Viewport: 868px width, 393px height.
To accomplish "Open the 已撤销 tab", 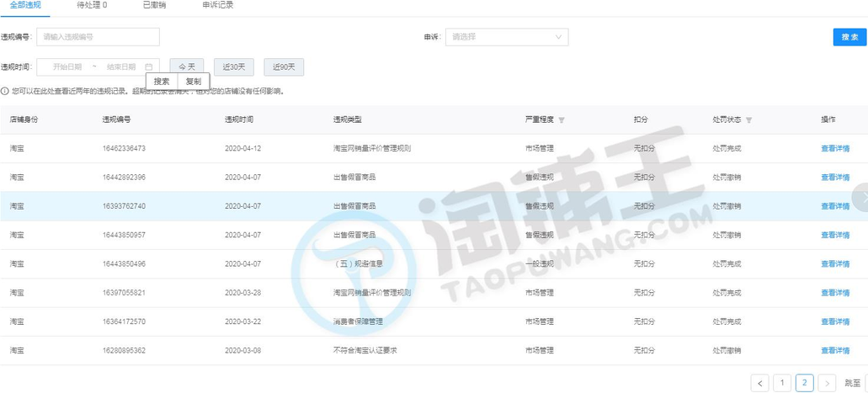I will (x=154, y=5).
